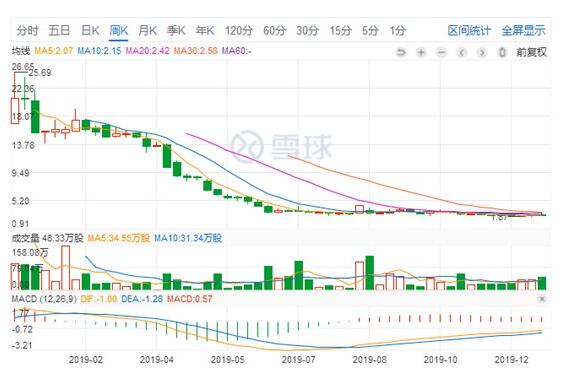Viewport: 562px width, 381px height.
Task: Click the 成交量 48.33万股 volume label
Action: pyautogui.click(x=47, y=238)
